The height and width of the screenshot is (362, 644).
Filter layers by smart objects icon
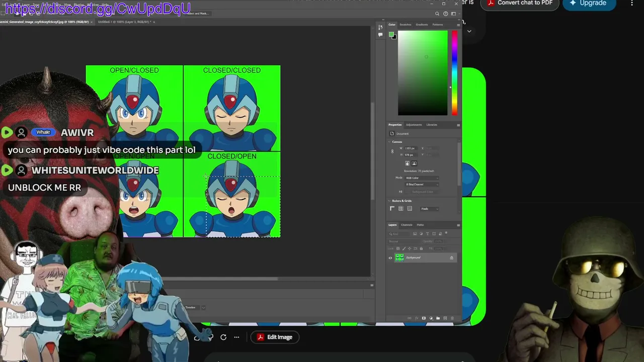coord(440,234)
